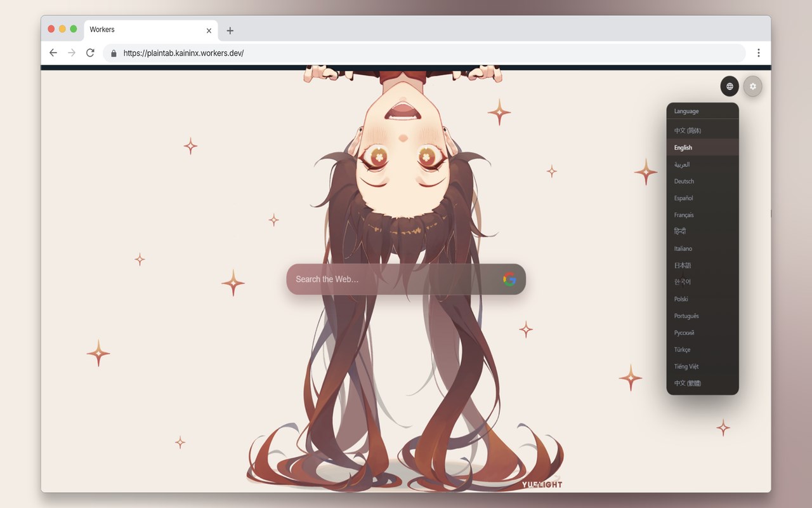Pick Polski from the language menu
812x508 pixels.
pyautogui.click(x=703, y=299)
